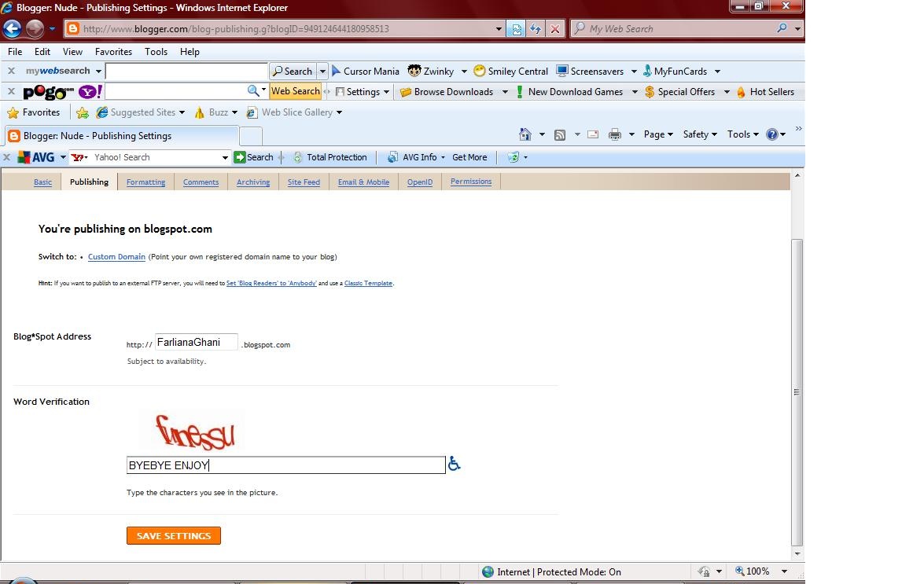924x584 pixels.
Task: Click the AVG logo on the toolbar
Action: [36, 157]
